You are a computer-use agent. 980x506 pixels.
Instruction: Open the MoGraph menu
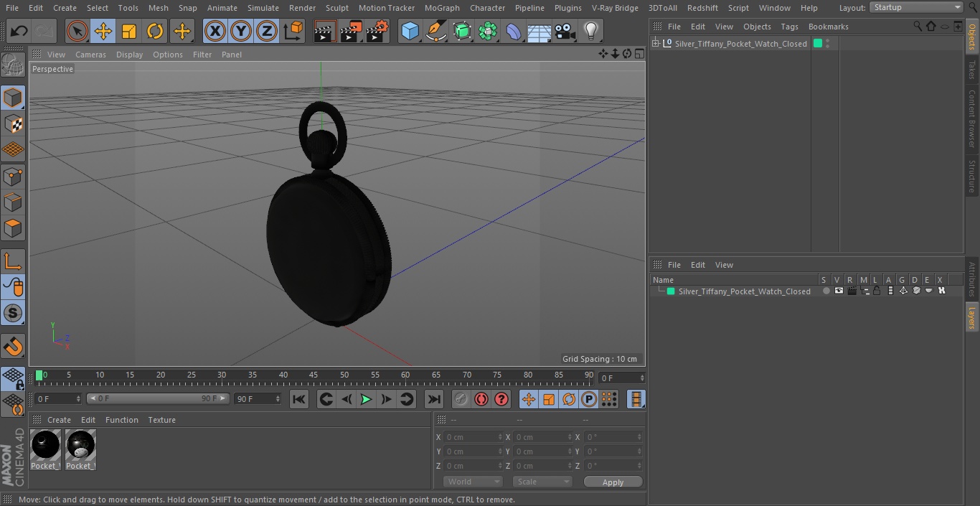[x=442, y=8]
